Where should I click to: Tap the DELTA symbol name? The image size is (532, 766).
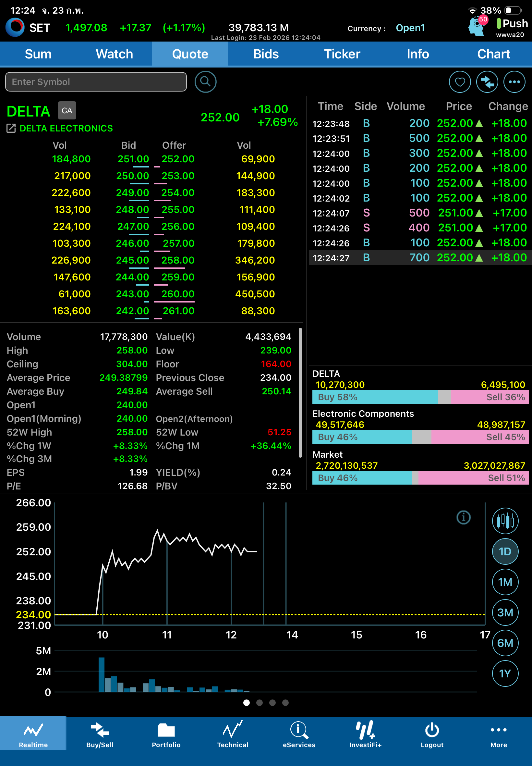click(28, 111)
